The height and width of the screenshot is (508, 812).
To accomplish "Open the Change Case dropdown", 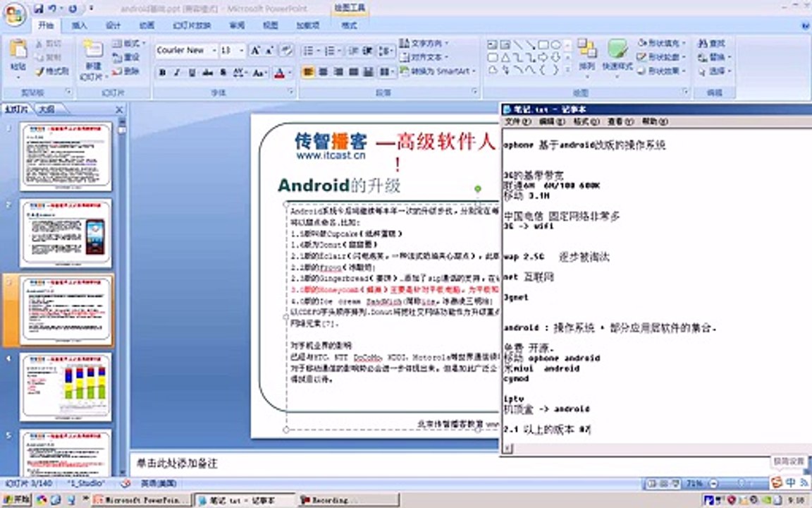I will [x=259, y=73].
